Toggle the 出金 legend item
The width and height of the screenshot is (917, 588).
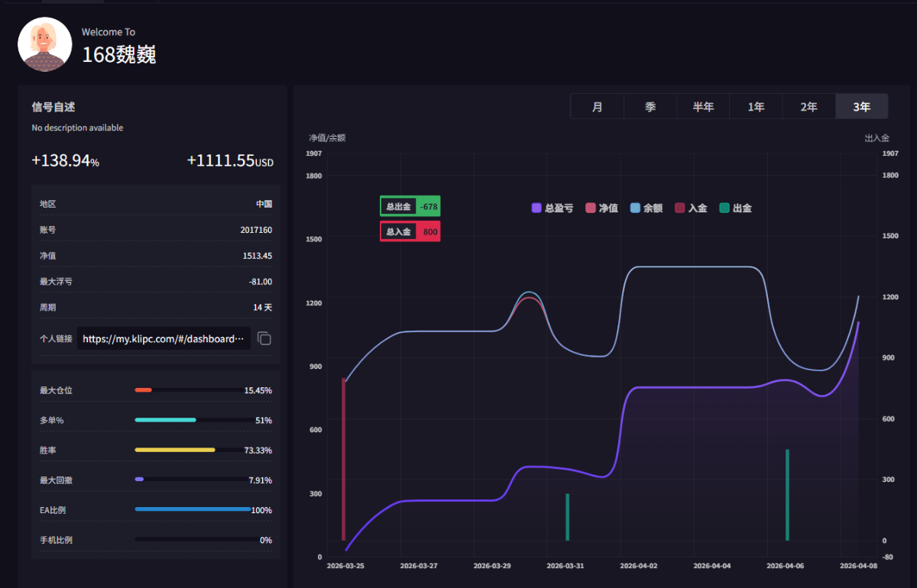735,208
